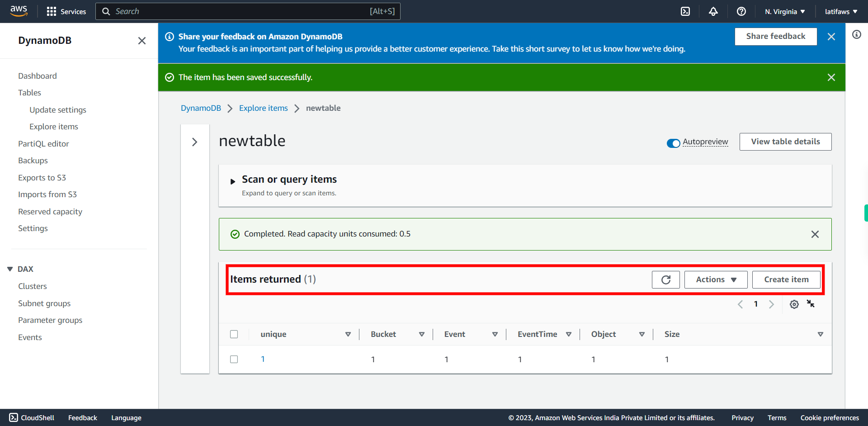This screenshot has height=426, width=868.
Task: Open table preferences gear icon
Action: [794, 304]
